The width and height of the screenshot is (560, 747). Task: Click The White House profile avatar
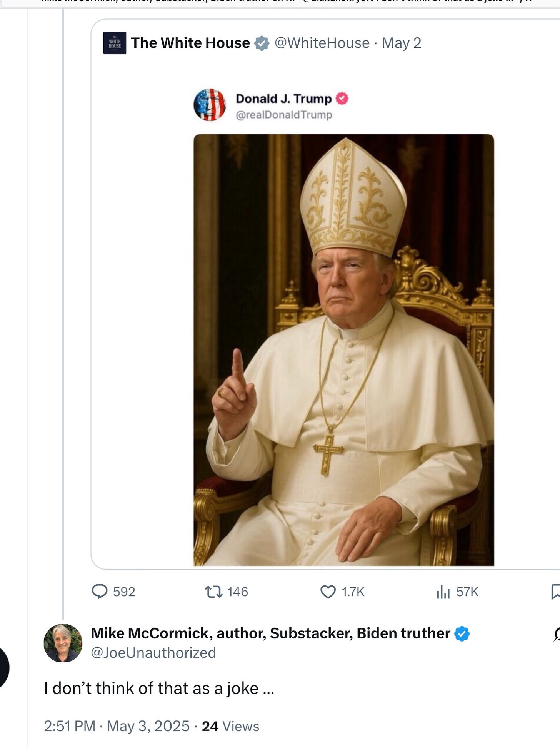(115, 43)
